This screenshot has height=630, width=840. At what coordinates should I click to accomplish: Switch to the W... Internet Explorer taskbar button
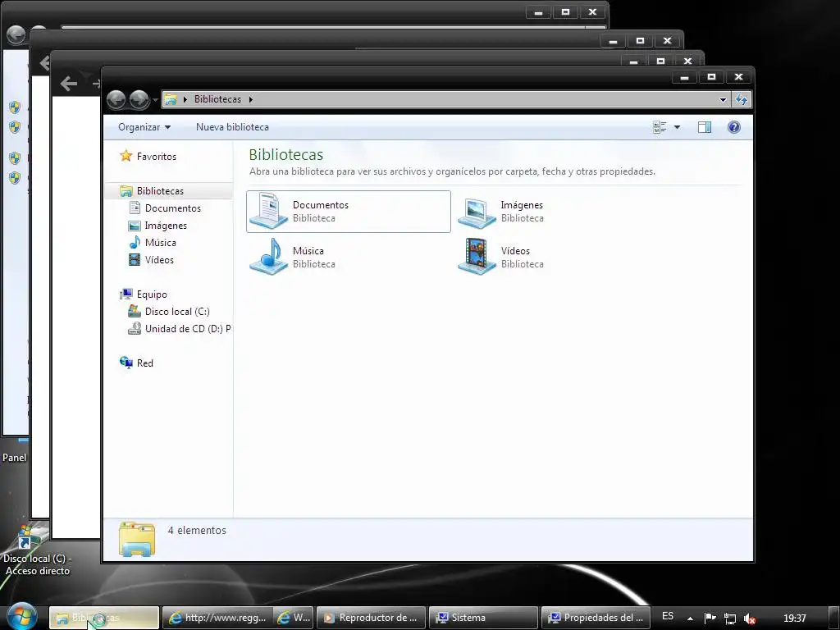pyautogui.click(x=294, y=618)
